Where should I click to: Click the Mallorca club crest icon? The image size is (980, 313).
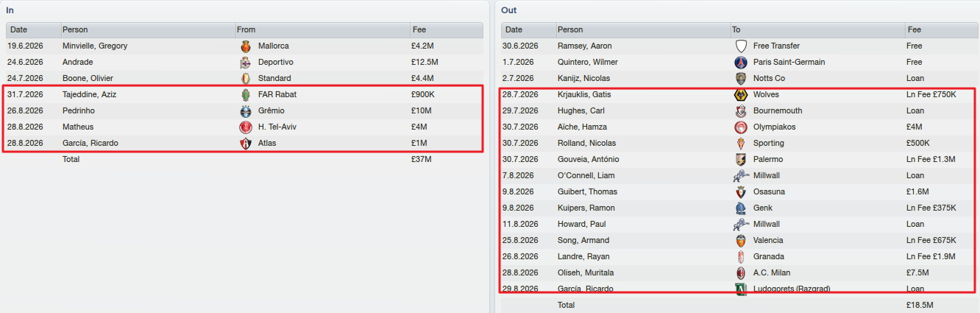246,46
